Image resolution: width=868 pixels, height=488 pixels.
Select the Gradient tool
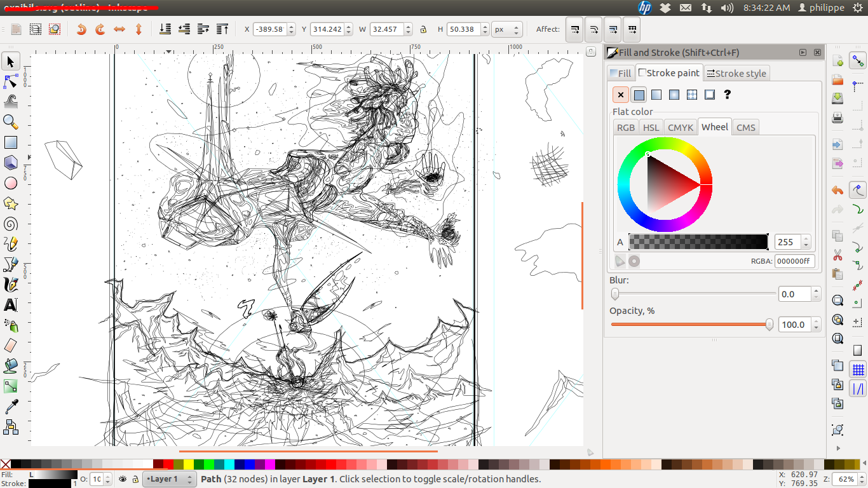[10, 386]
